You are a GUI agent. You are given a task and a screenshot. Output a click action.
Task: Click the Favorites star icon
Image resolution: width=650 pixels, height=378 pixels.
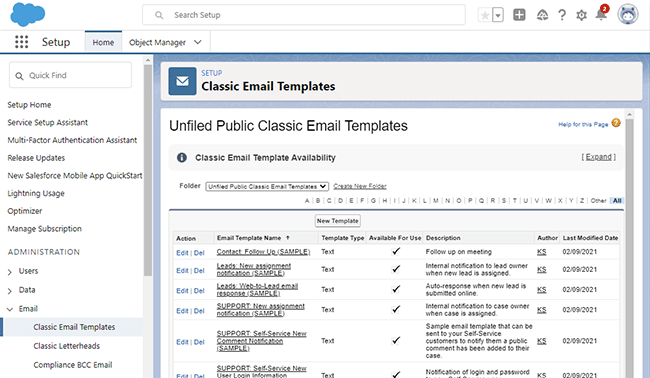tap(485, 15)
